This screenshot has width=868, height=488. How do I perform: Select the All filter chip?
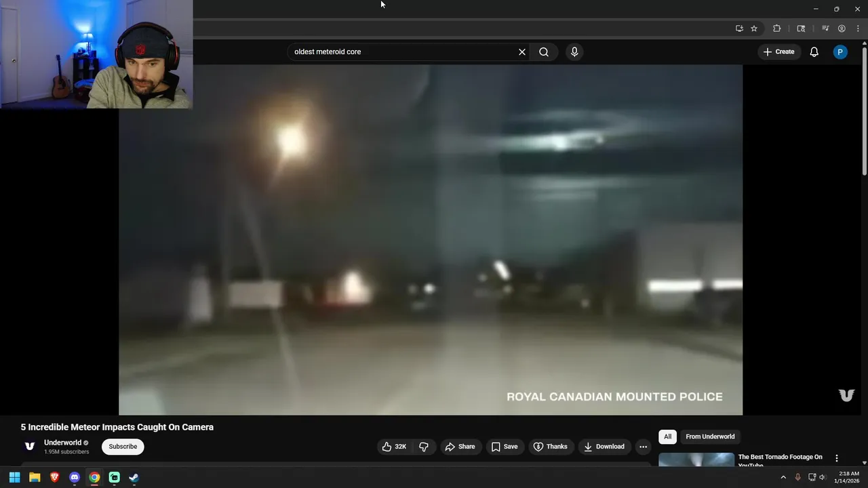coord(667,436)
